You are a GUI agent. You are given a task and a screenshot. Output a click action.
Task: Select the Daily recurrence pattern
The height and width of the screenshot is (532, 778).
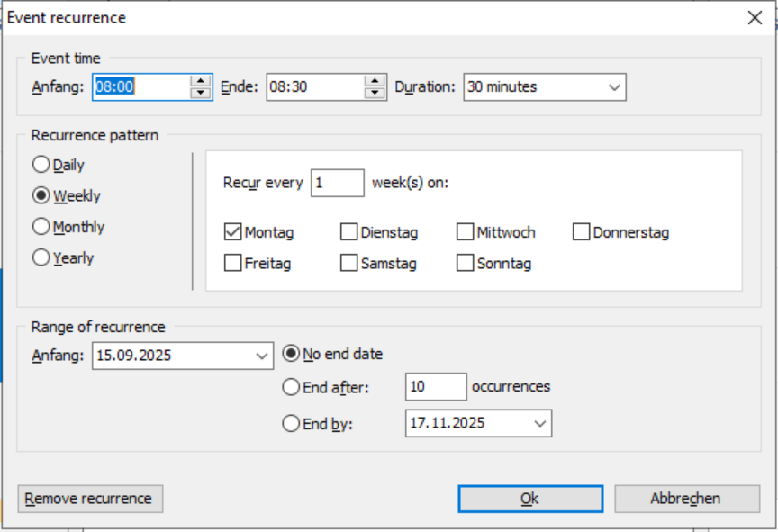coord(41,165)
